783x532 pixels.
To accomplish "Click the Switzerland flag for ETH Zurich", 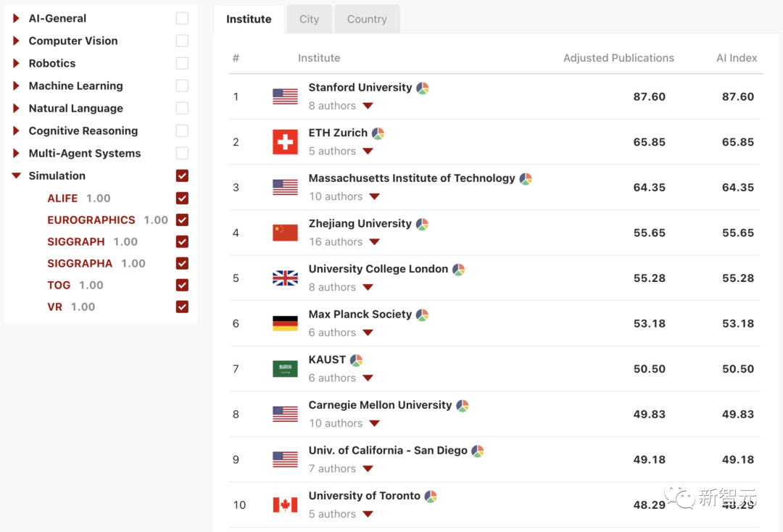I will pyautogui.click(x=285, y=142).
